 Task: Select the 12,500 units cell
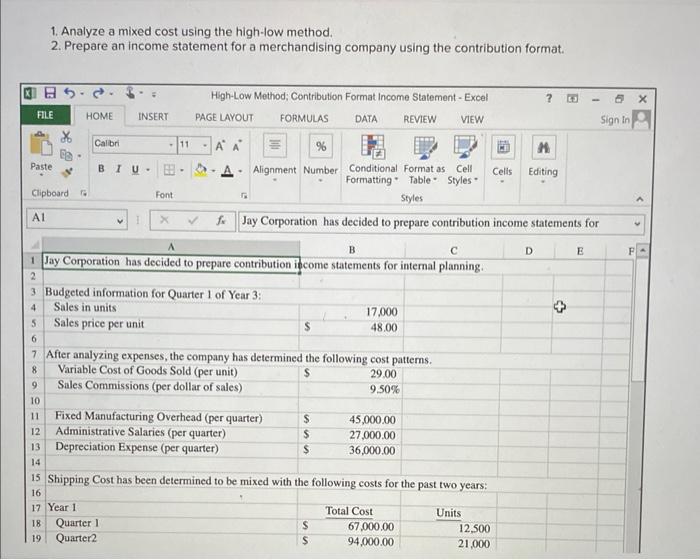pos(449,528)
